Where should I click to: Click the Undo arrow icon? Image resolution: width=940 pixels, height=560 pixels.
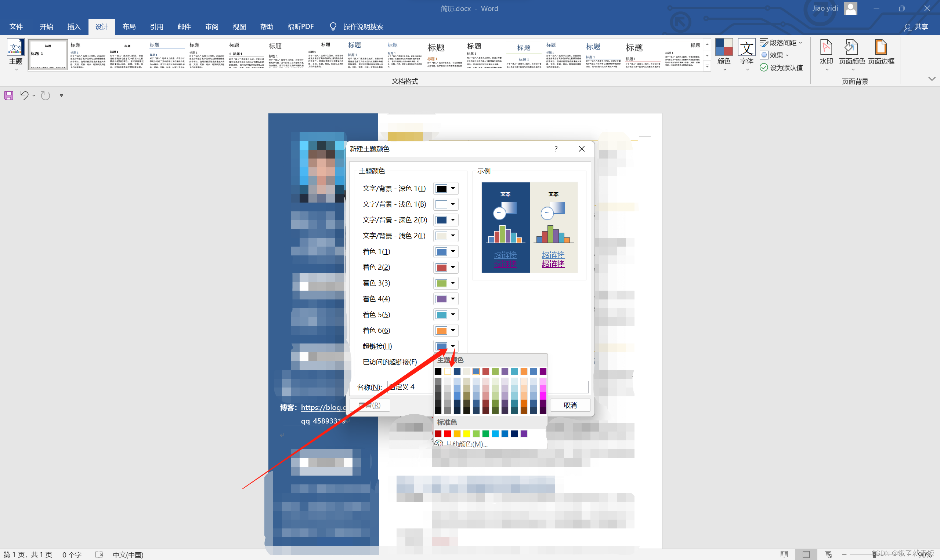(x=24, y=95)
